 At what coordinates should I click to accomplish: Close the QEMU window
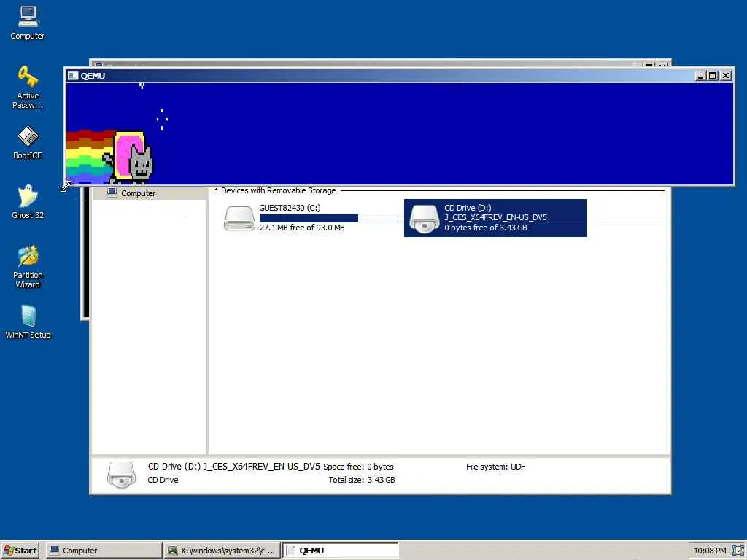726,76
